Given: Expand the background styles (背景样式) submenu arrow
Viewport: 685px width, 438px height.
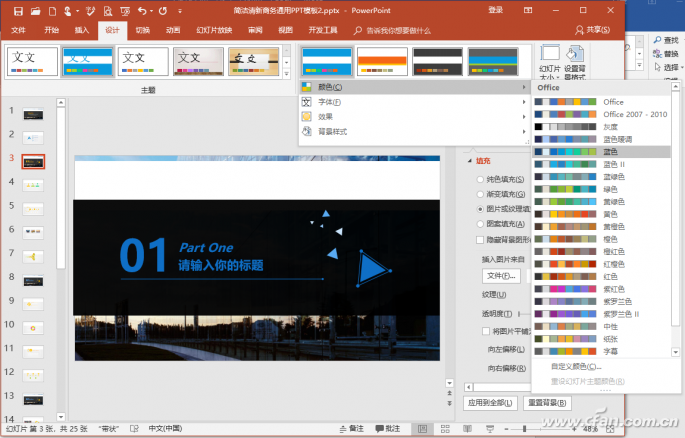Looking at the screenshot, I should tap(524, 131).
